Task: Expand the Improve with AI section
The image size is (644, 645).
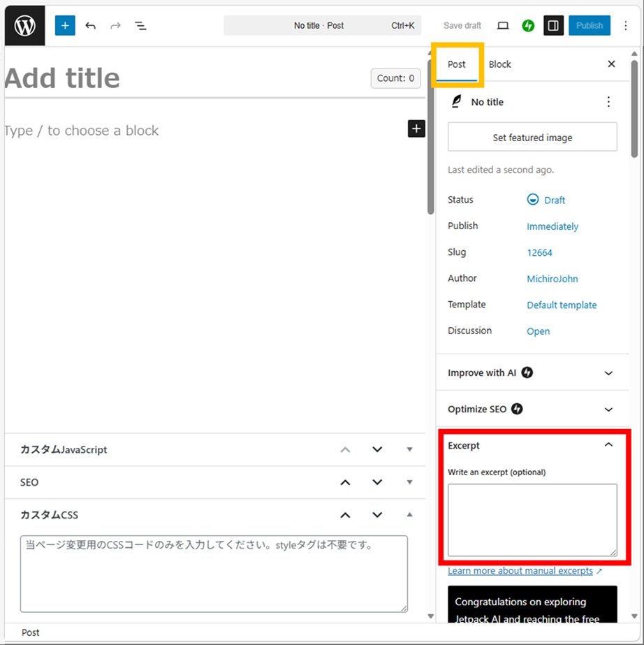Action: point(608,373)
